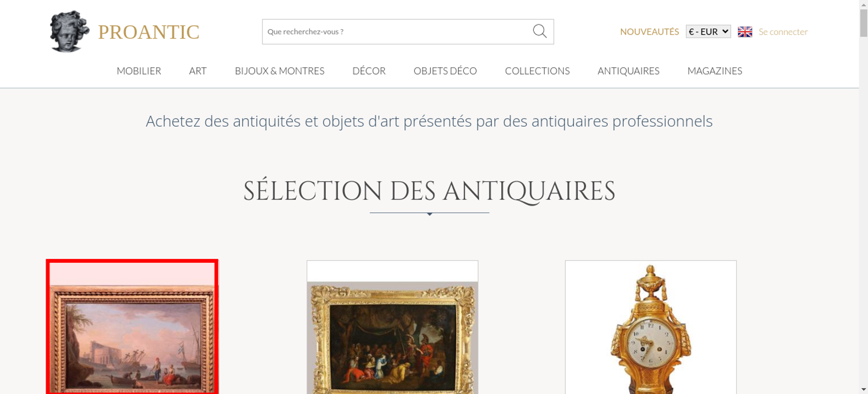This screenshot has height=394, width=868.
Task: Click the magnifying glass search icon
Action: tap(539, 31)
